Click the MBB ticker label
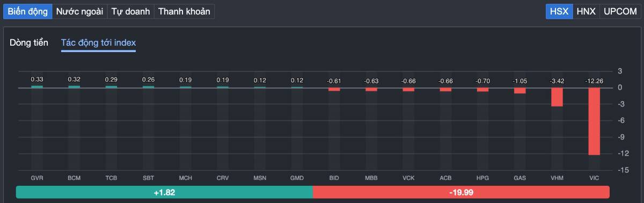 pos(371,178)
